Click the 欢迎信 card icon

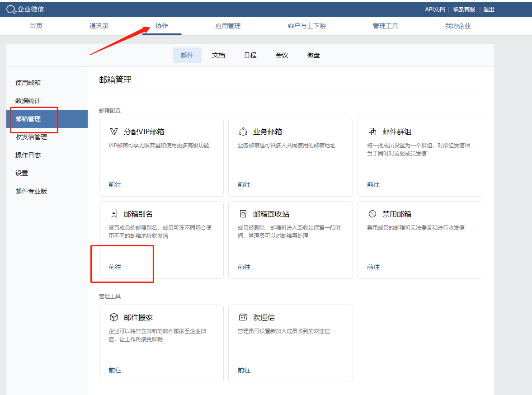click(243, 317)
